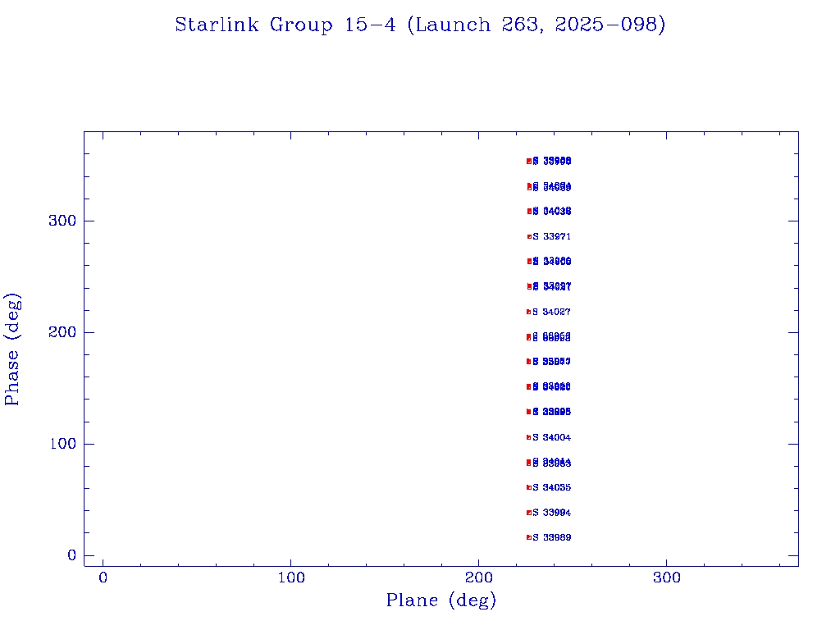Select the S 33994 label text
Image resolution: width=840 pixels, height=630 pixels.
tap(552, 513)
